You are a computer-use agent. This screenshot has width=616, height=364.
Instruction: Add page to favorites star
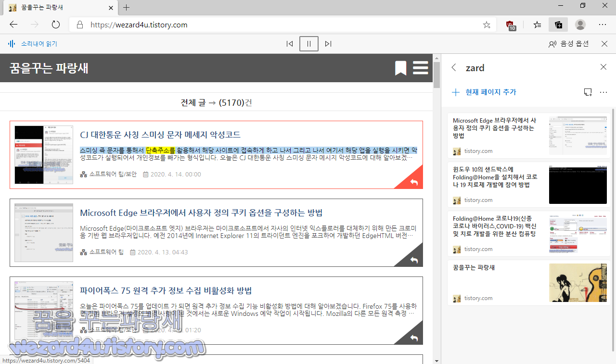tap(487, 25)
